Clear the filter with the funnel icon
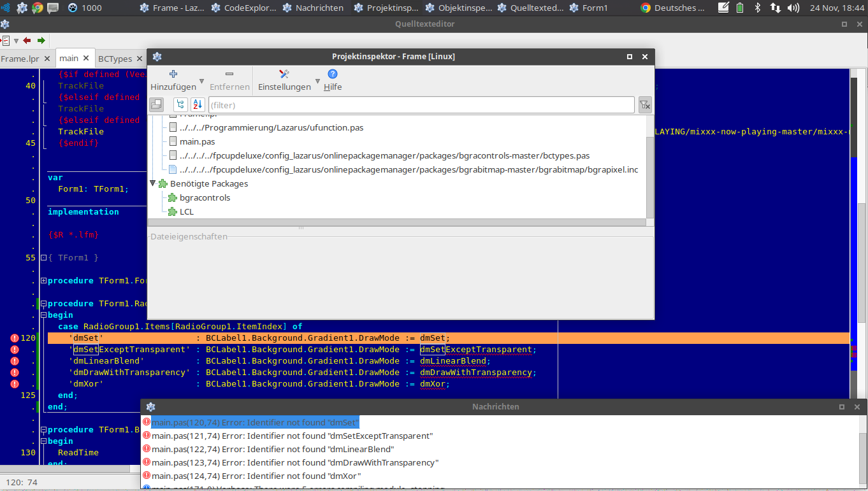The width and height of the screenshot is (868, 491). click(x=645, y=104)
